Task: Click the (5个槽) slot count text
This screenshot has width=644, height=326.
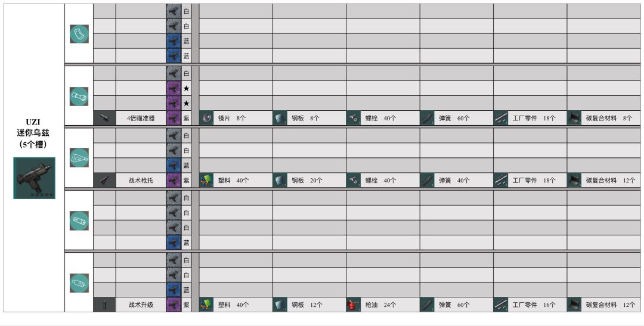Action: click(x=33, y=144)
